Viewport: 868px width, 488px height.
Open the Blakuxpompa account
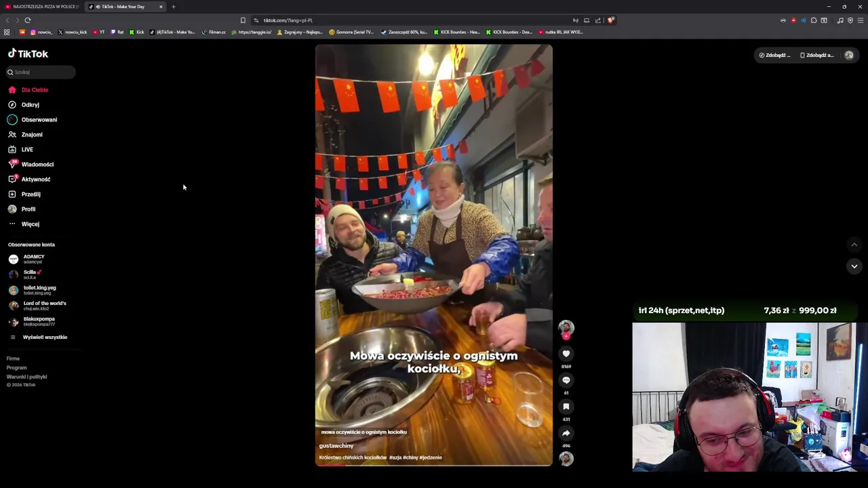coord(32,321)
